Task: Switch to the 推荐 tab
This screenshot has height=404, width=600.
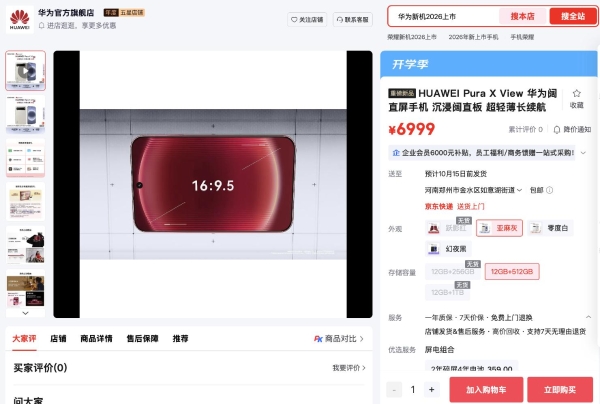Action: click(x=180, y=339)
